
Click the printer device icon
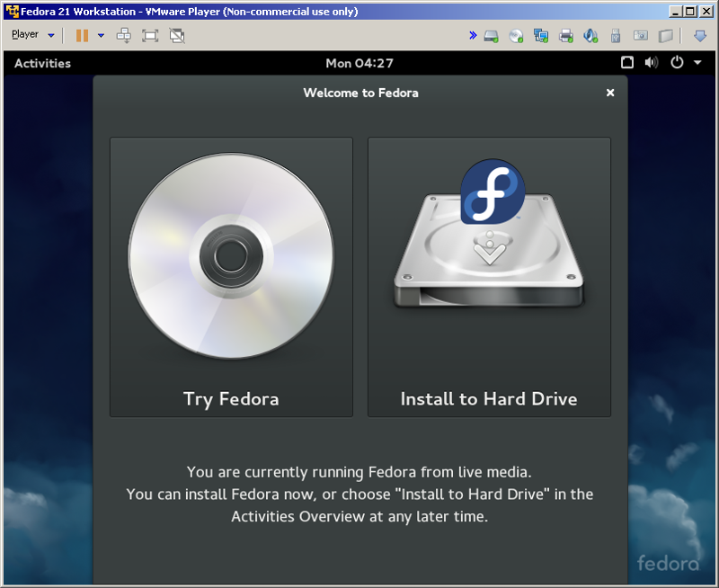[x=566, y=36]
